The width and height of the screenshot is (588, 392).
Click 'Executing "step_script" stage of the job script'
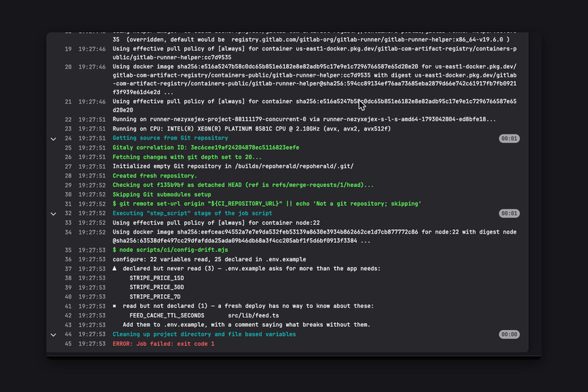click(x=193, y=213)
